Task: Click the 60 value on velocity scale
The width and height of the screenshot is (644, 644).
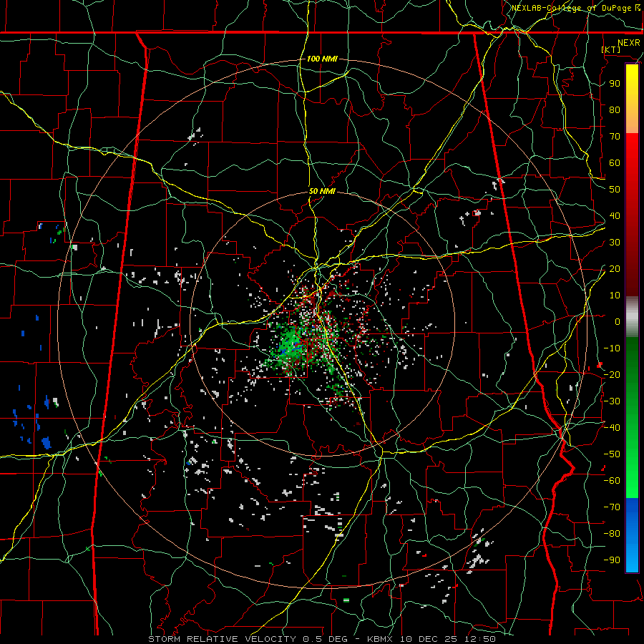Action: tap(615, 162)
